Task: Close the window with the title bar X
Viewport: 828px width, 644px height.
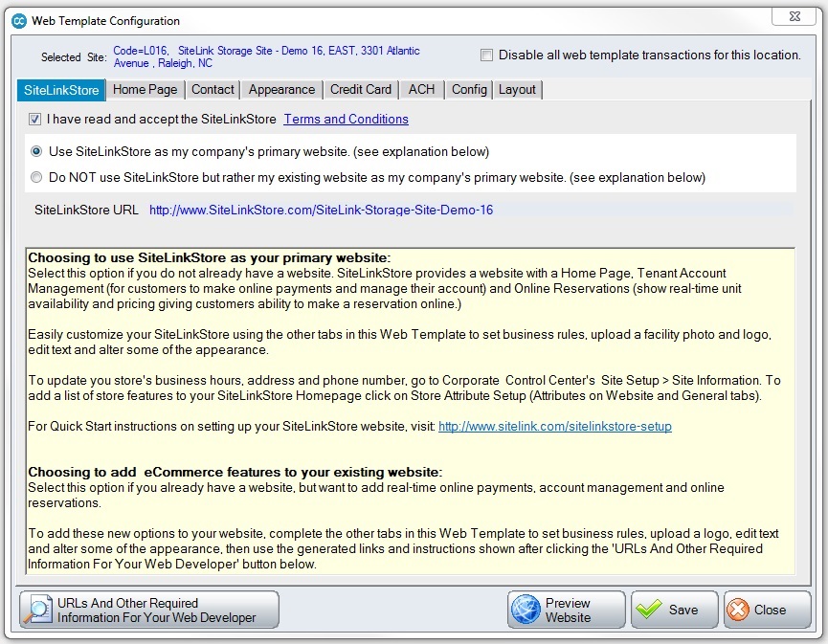Action: click(794, 16)
